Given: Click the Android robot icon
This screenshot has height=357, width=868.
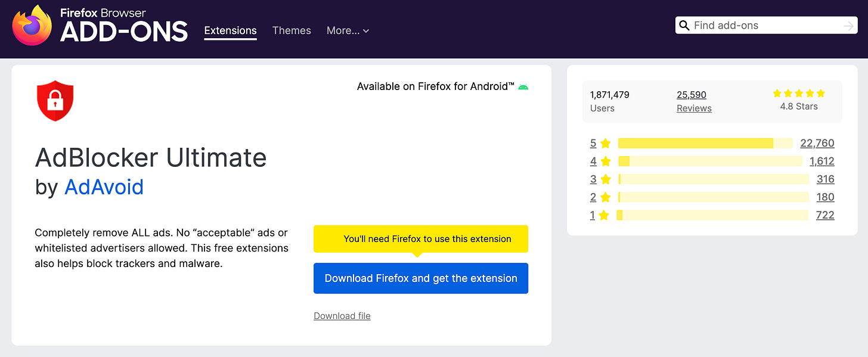Looking at the screenshot, I should point(523,86).
